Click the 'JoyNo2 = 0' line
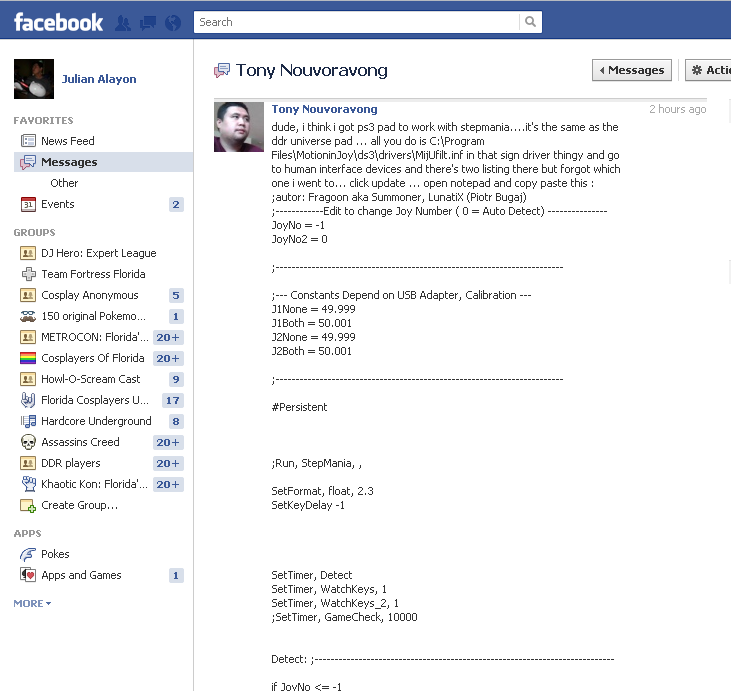Screen dimensions: 731x691 tap(299, 239)
